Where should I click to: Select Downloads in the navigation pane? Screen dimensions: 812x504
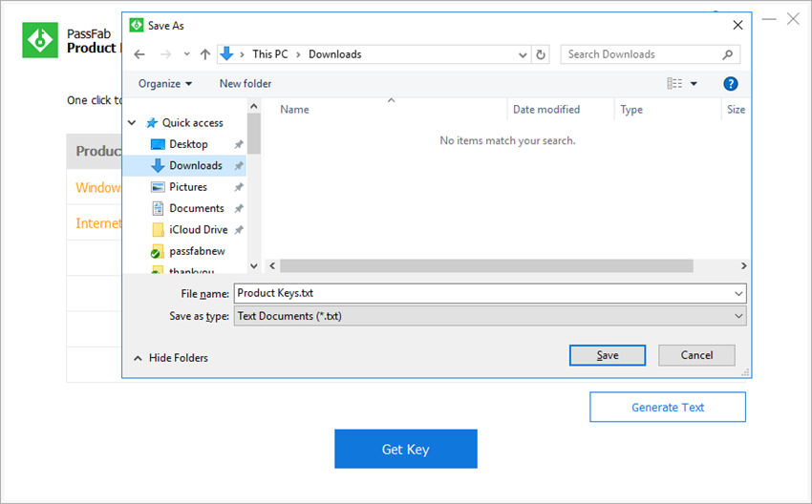(x=195, y=165)
